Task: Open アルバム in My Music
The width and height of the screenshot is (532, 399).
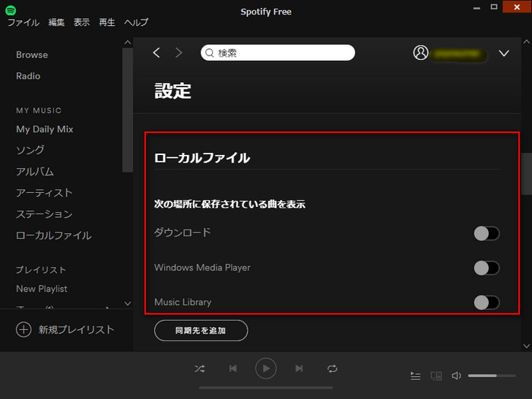Action: click(35, 172)
